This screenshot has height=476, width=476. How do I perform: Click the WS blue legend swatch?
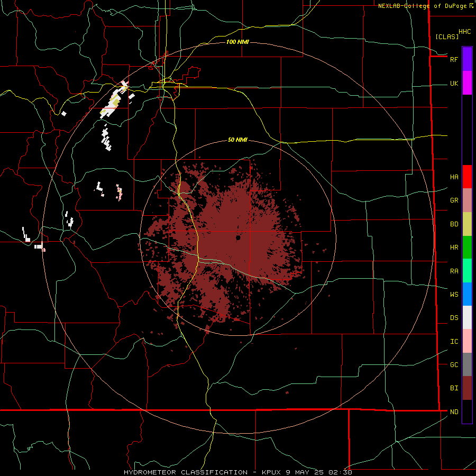(467, 294)
